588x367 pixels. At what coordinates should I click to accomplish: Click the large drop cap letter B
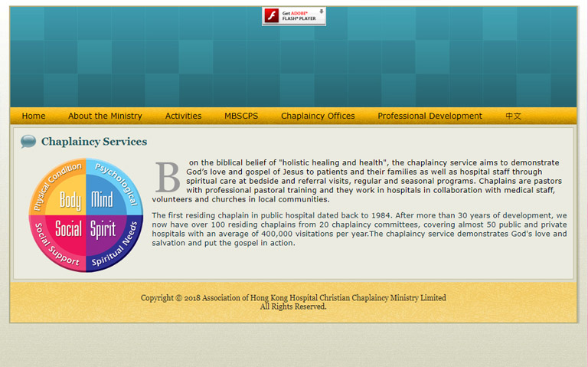tap(167, 177)
